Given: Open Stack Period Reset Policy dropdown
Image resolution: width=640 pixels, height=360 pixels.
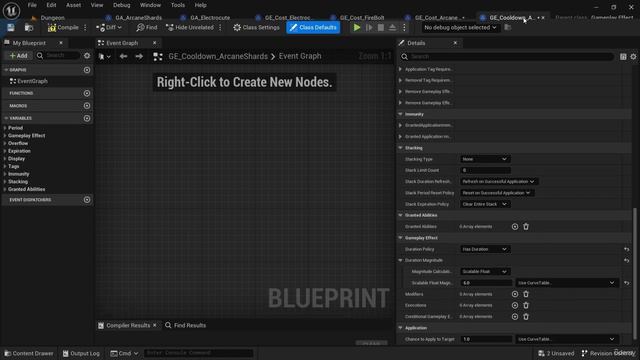Looking at the screenshot, I should pos(497,193).
